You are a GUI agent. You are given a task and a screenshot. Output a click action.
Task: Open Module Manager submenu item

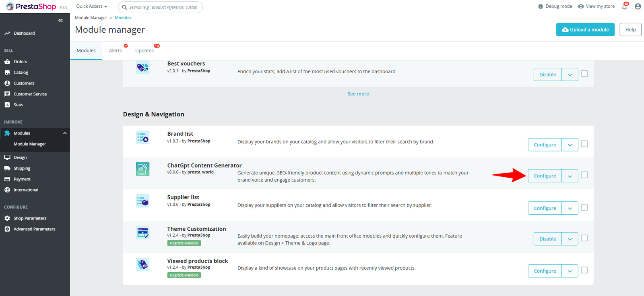[x=30, y=144]
